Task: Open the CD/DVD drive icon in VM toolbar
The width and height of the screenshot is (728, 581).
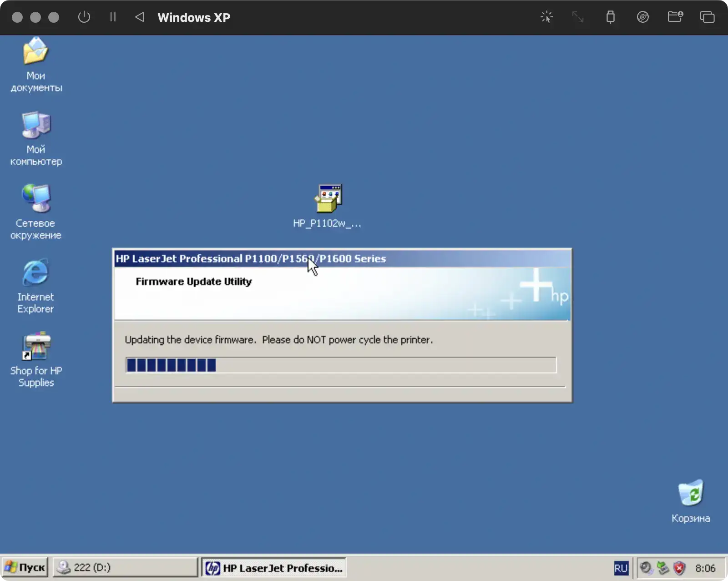Action: [643, 17]
